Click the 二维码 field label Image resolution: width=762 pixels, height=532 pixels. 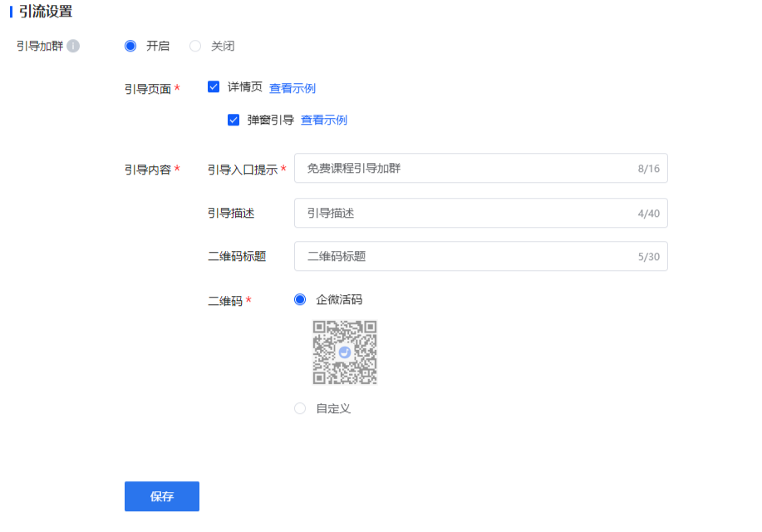click(x=225, y=301)
